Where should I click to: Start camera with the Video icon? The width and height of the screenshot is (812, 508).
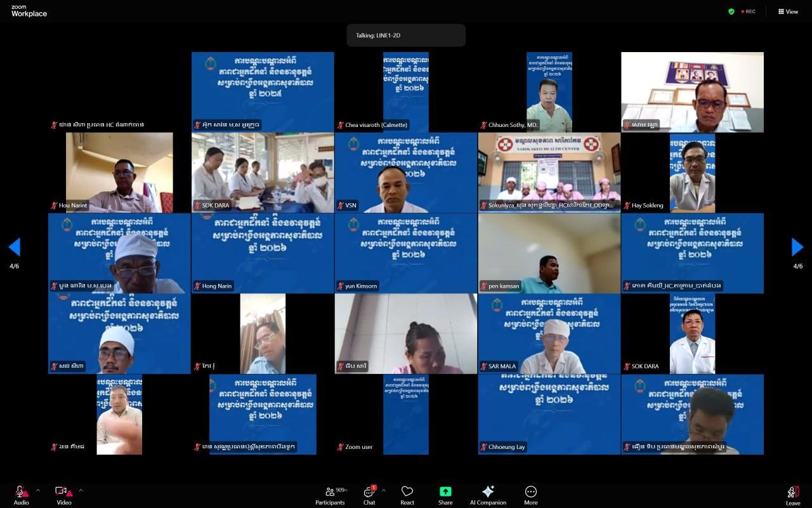(x=63, y=492)
